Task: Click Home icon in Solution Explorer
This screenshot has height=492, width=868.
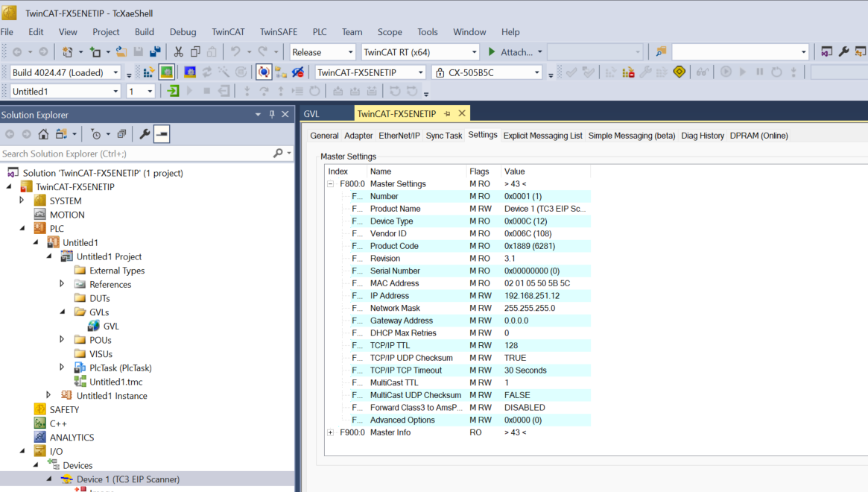Action: tap(43, 134)
